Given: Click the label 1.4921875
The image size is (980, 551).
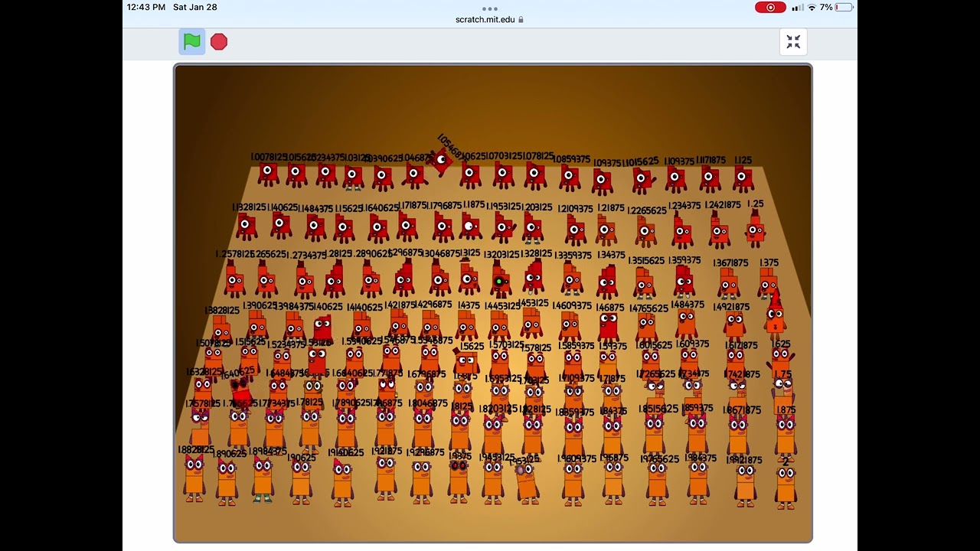Looking at the screenshot, I should [731, 307].
